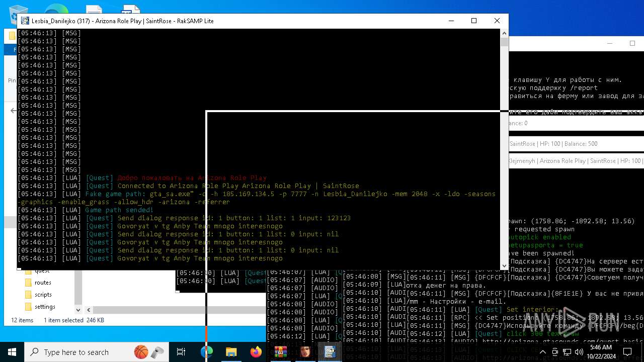
Task: Launch Firefox from the taskbar
Action: pyautogui.click(x=256, y=352)
